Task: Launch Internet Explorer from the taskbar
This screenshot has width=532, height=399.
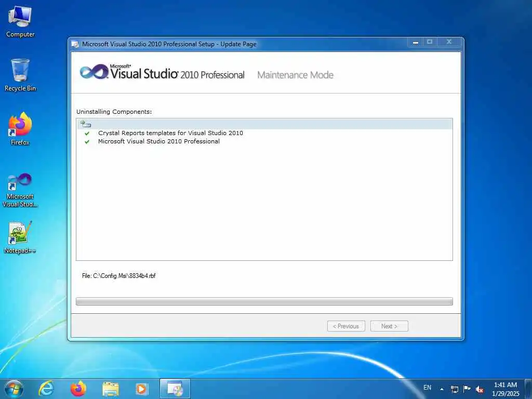Action: pyautogui.click(x=46, y=389)
